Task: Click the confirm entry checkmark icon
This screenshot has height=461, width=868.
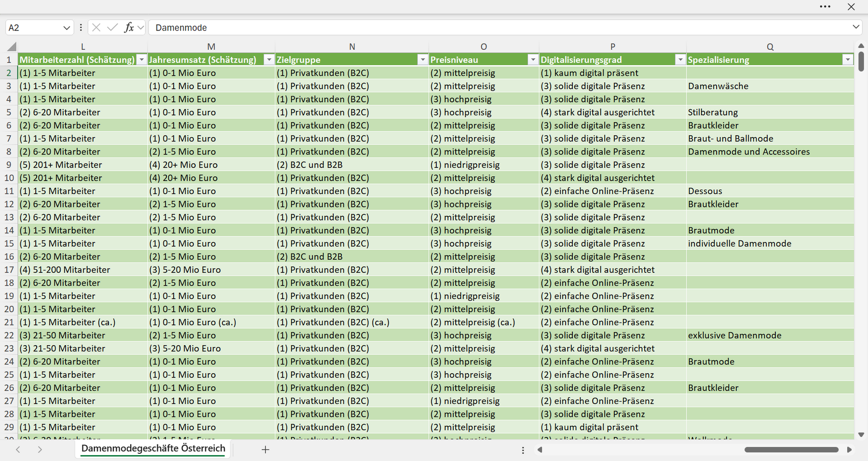Action: click(x=112, y=28)
